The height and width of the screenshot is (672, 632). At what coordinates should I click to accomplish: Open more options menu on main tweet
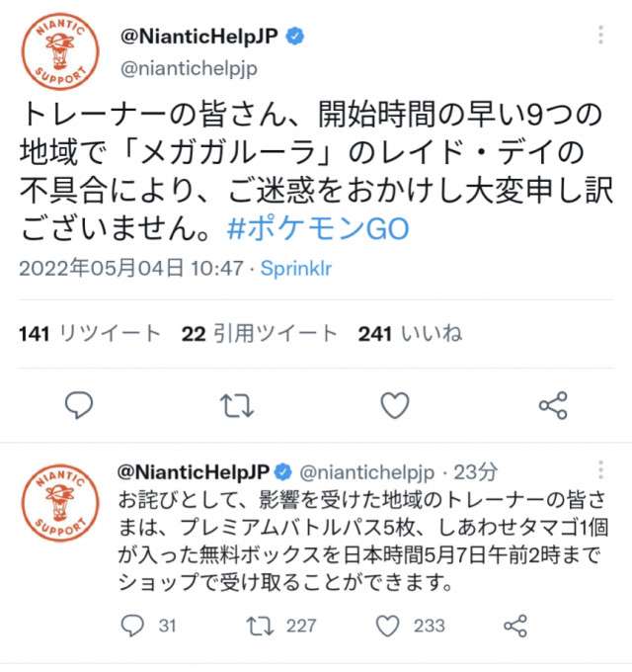point(600,35)
